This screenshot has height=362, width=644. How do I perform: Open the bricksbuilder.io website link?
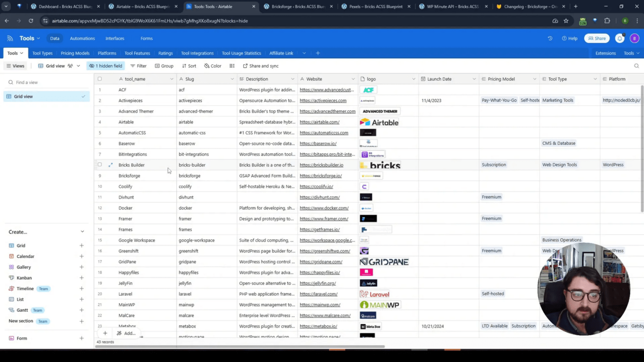(321, 165)
